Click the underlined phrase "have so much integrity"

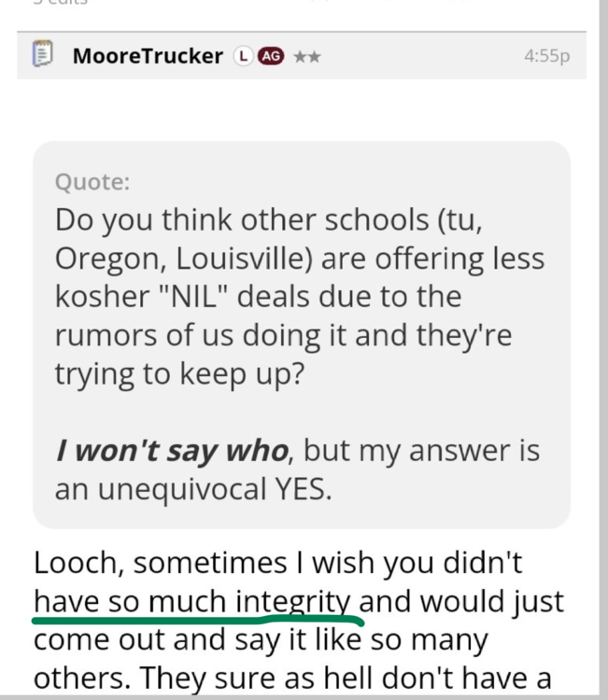pos(197,602)
